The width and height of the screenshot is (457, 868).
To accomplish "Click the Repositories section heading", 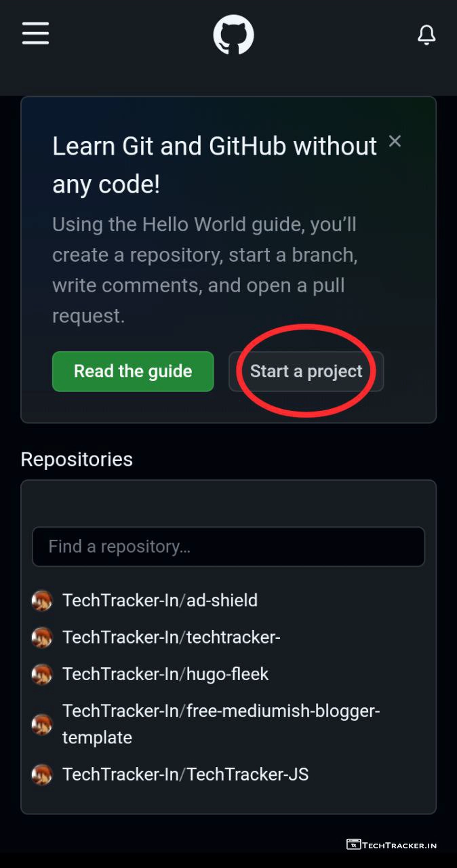I will click(77, 459).
